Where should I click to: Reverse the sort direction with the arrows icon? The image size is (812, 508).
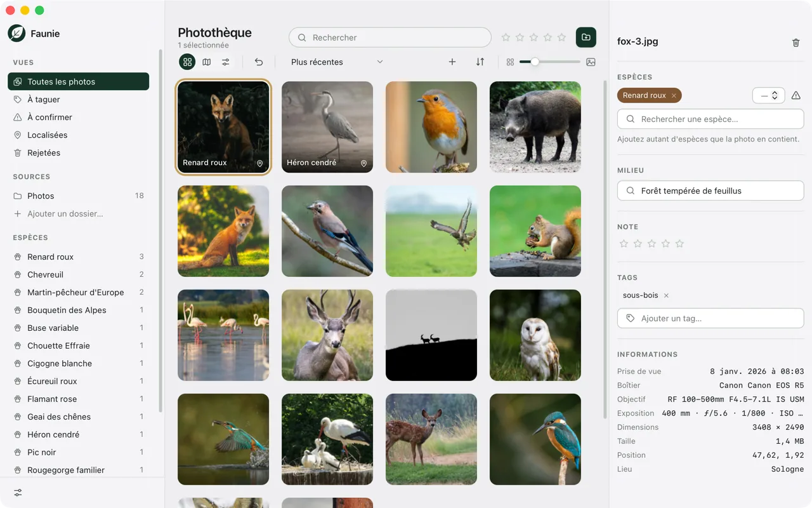point(480,62)
